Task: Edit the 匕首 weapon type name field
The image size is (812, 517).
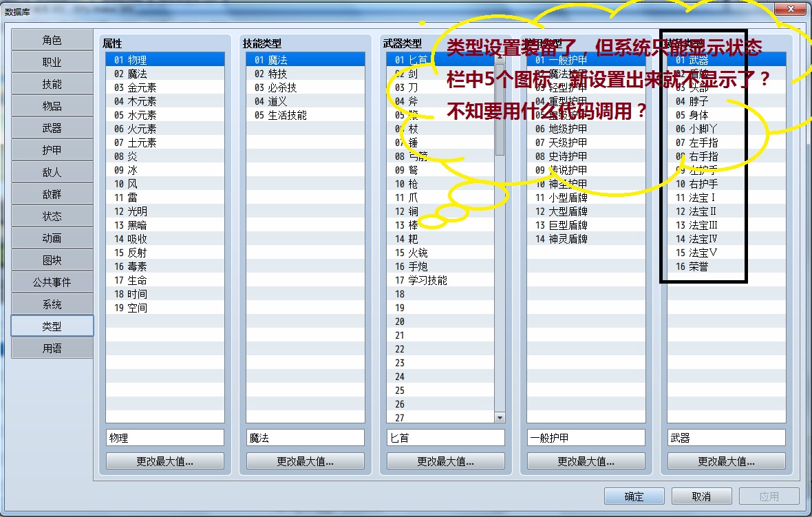Action: click(445, 438)
